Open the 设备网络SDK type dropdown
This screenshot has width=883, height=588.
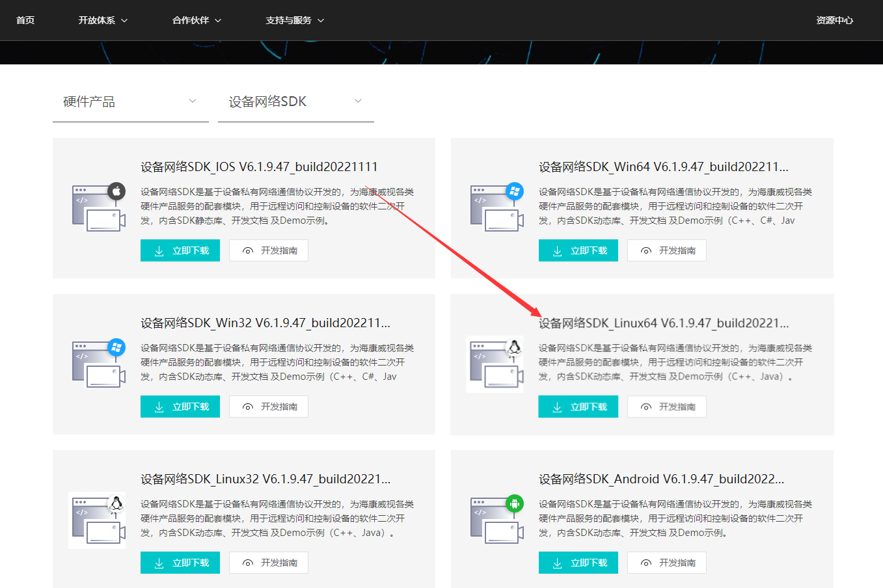tap(296, 102)
